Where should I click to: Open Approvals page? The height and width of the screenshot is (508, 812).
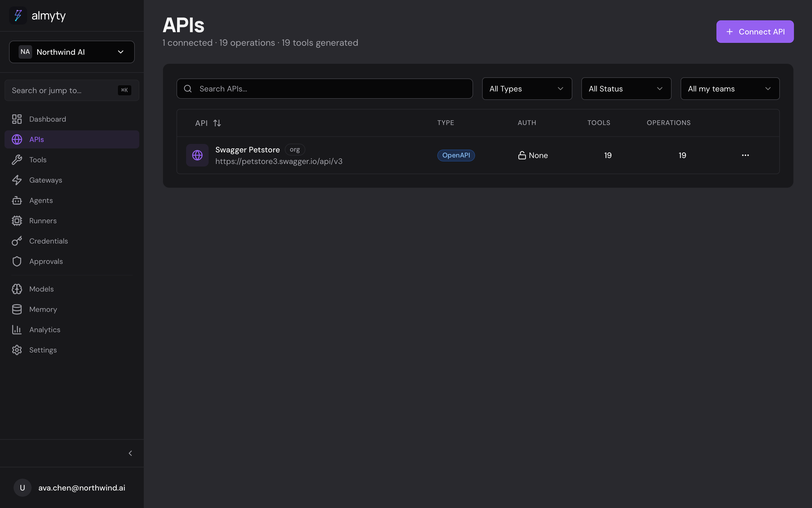click(x=72, y=261)
